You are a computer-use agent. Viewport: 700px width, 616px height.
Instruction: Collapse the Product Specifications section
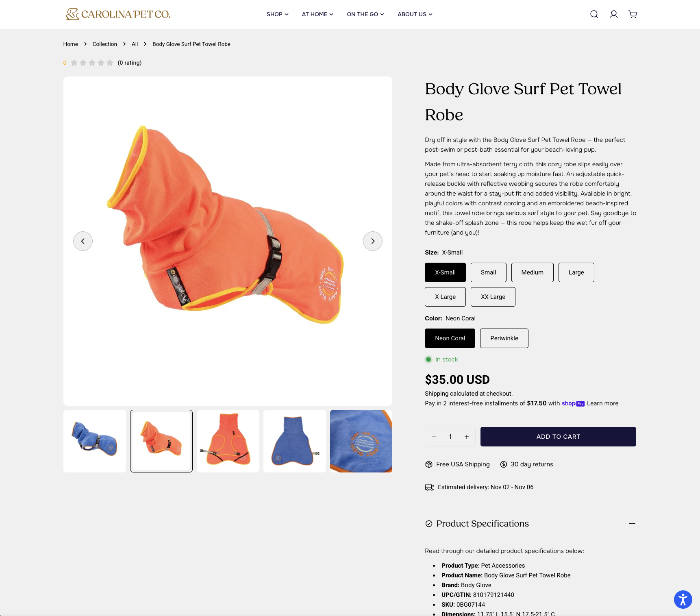click(632, 524)
